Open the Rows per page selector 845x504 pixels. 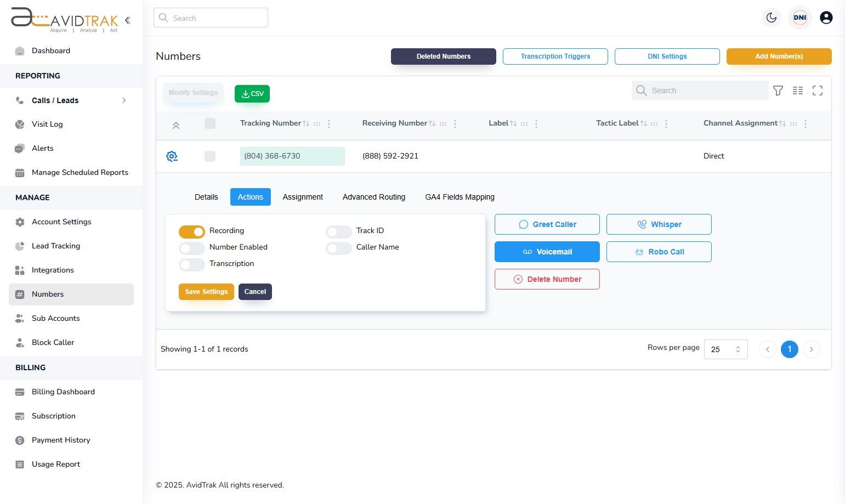point(725,349)
